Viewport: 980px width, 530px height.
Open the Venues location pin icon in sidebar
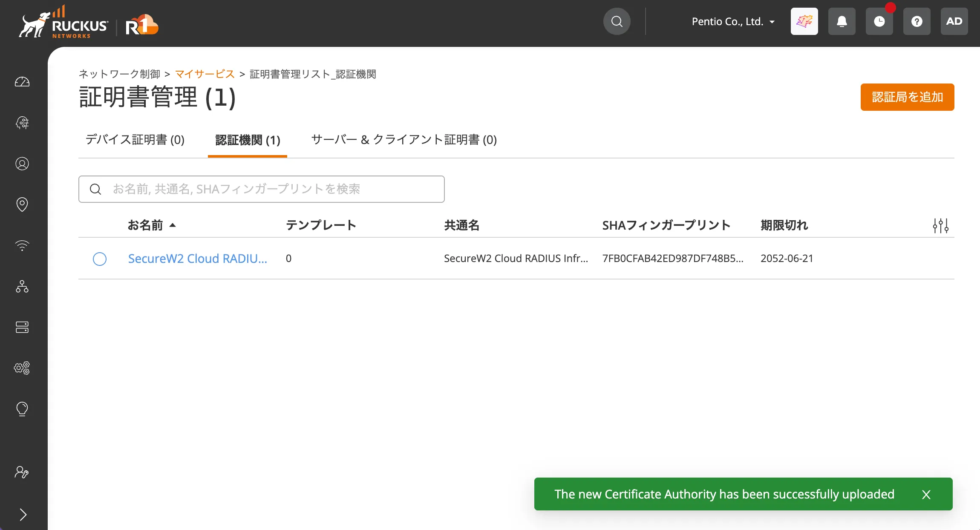[22, 205]
